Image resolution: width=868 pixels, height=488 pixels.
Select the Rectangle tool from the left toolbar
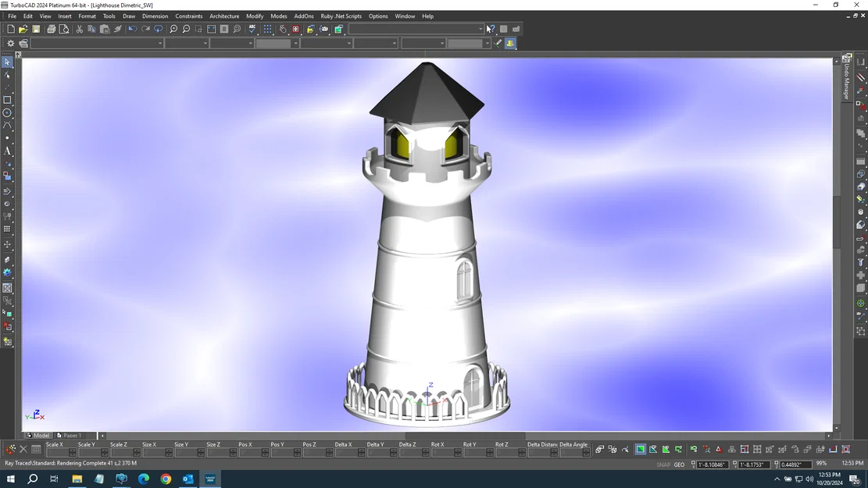pos(8,99)
